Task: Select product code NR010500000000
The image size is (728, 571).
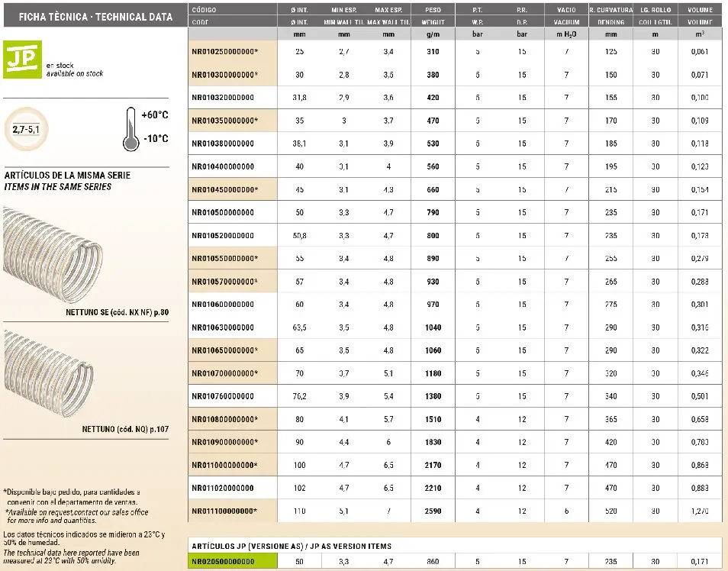Action: tap(223, 212)
